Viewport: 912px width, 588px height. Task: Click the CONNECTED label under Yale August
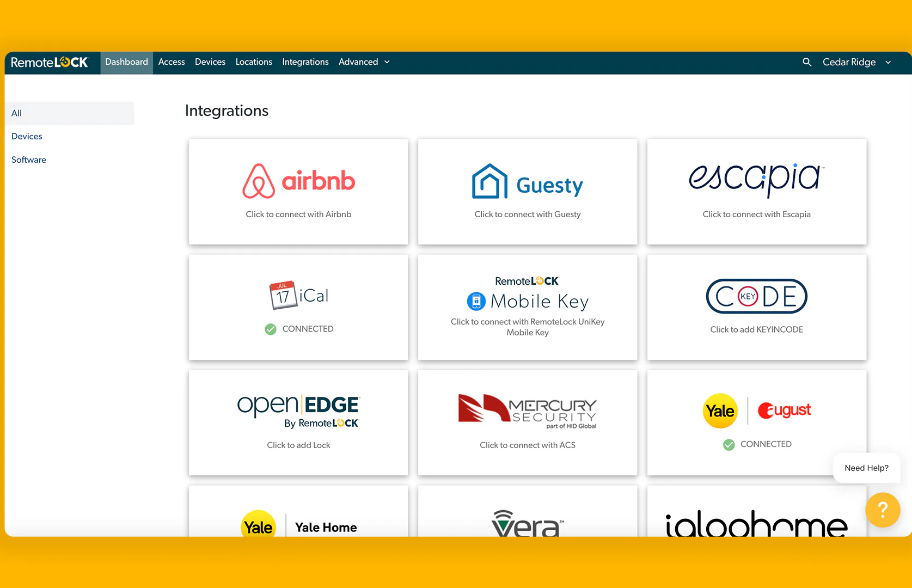tap(766, 444)
